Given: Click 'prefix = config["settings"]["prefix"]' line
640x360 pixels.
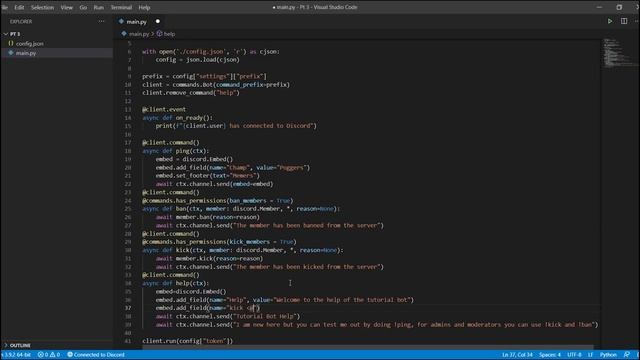Looking at the screenshot, I should tap(204, 76).
